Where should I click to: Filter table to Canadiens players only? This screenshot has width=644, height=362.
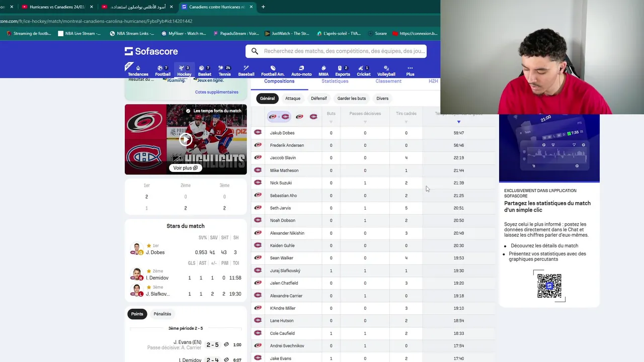(313, 117)
